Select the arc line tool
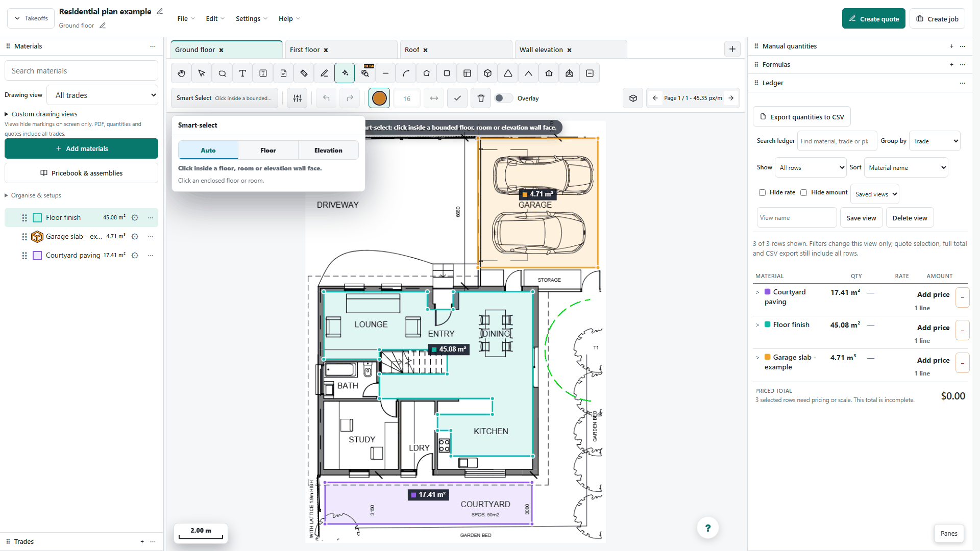 point(406,73)
